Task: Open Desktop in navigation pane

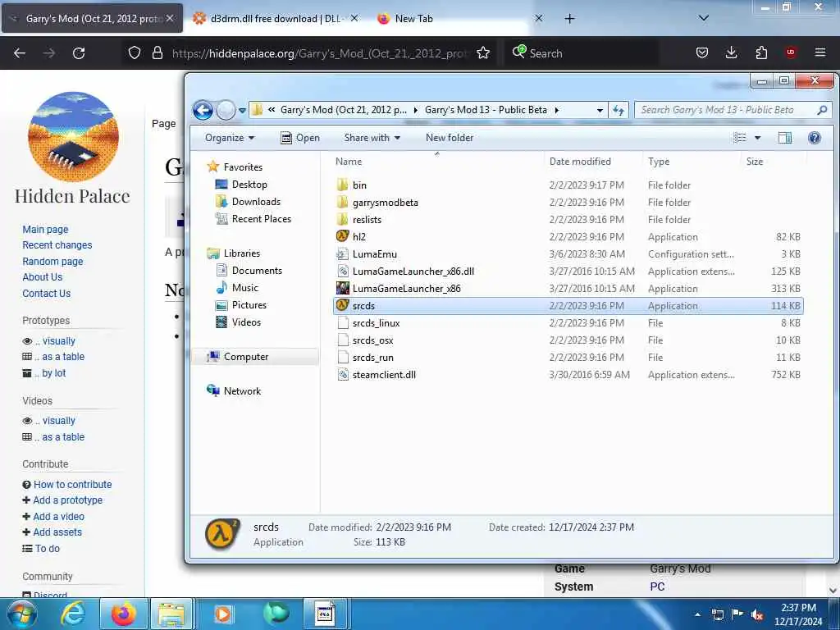Action: click(249, 185)
